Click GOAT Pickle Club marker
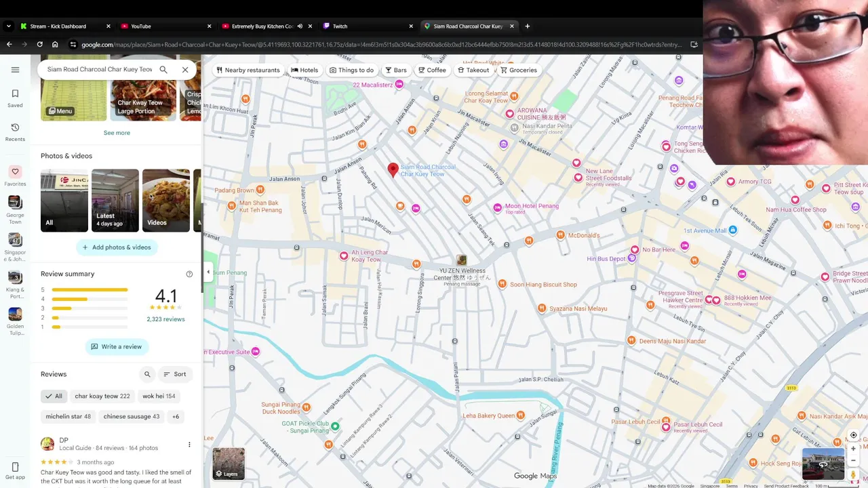 [x=335, y=426]
